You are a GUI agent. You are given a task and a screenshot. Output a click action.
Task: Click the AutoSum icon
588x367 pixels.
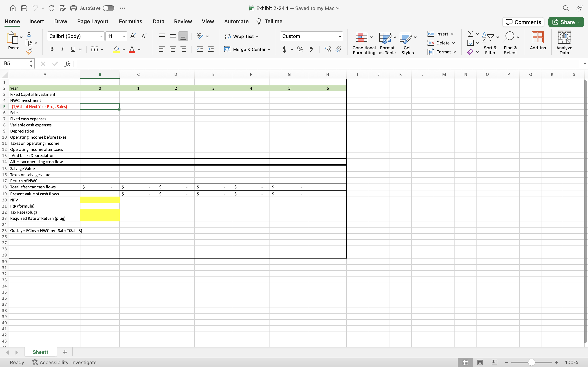coord(471,34)
